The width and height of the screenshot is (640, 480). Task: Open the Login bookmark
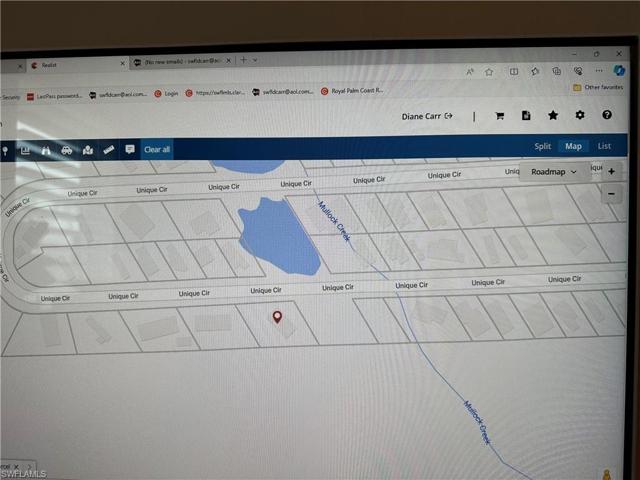pyautogui.click(x=166, y=93)
